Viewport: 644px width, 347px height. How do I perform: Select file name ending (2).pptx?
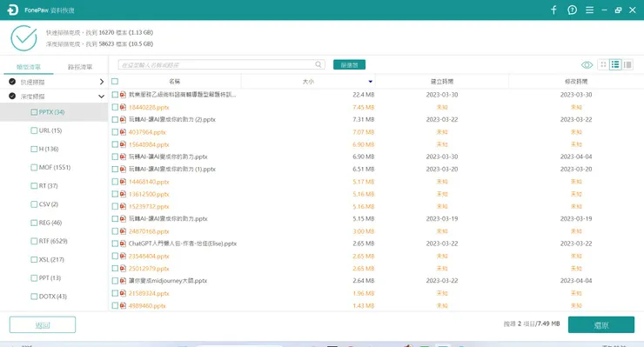(172, 119)
